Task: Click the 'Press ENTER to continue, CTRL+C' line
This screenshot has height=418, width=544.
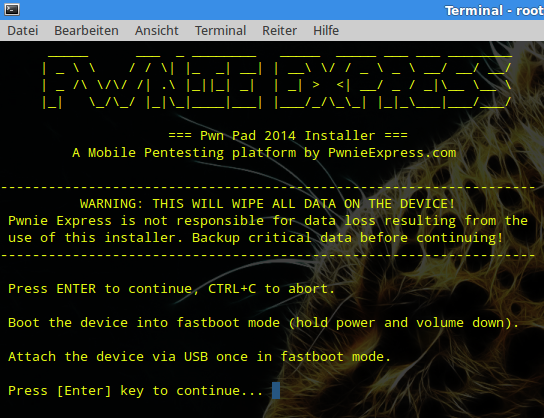Action: pyautogui.click(x=171, y=289)
